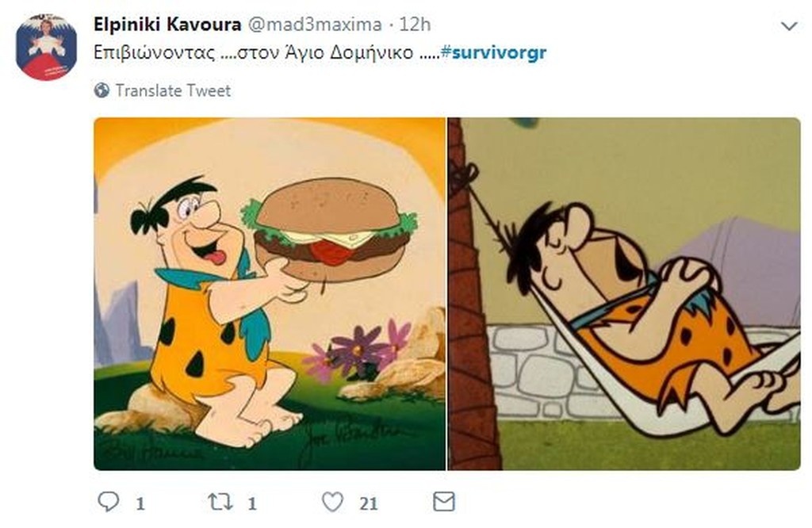Open the tweet timestamp showing 12h
This screenshot has height=528, width=812.
[415, 25]
